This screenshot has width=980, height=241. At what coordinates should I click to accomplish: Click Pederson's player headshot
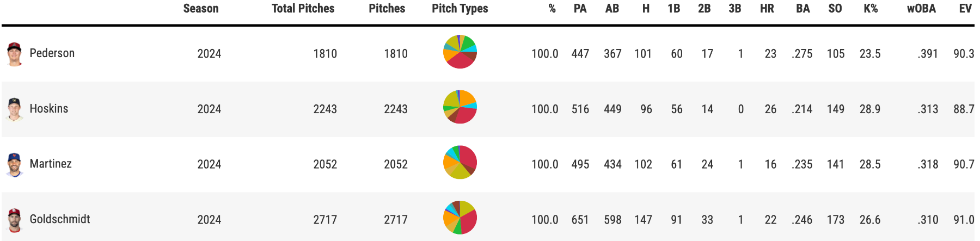[14, 53]
